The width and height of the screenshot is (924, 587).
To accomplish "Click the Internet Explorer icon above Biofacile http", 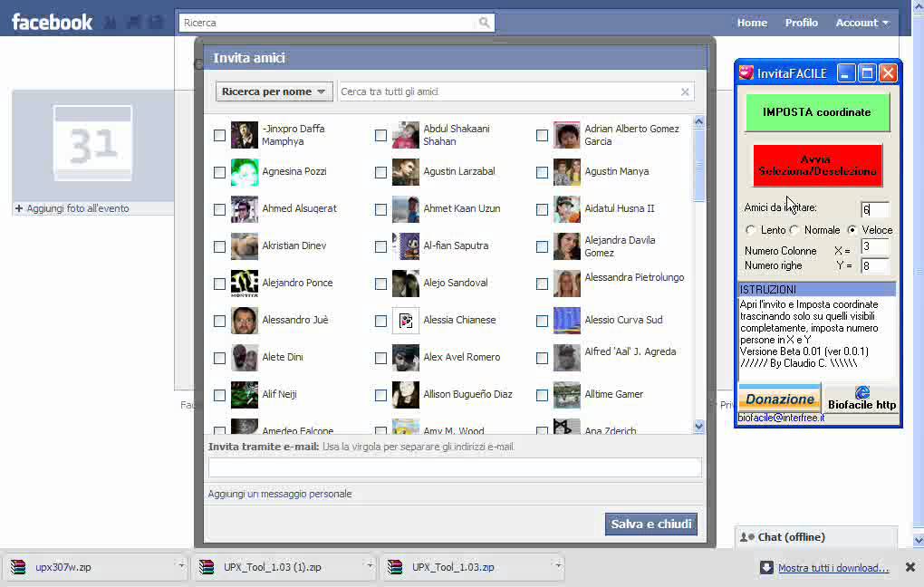I will (x=861, y=392).
